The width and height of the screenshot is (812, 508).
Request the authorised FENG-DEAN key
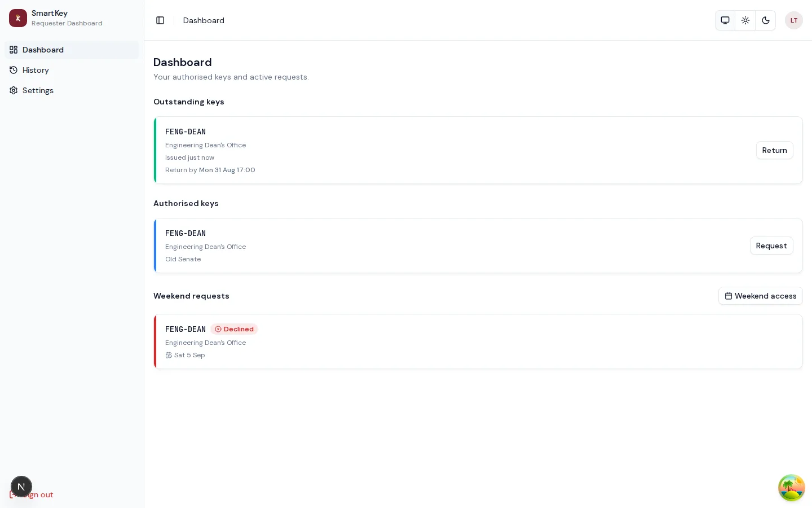click(771, 246)
